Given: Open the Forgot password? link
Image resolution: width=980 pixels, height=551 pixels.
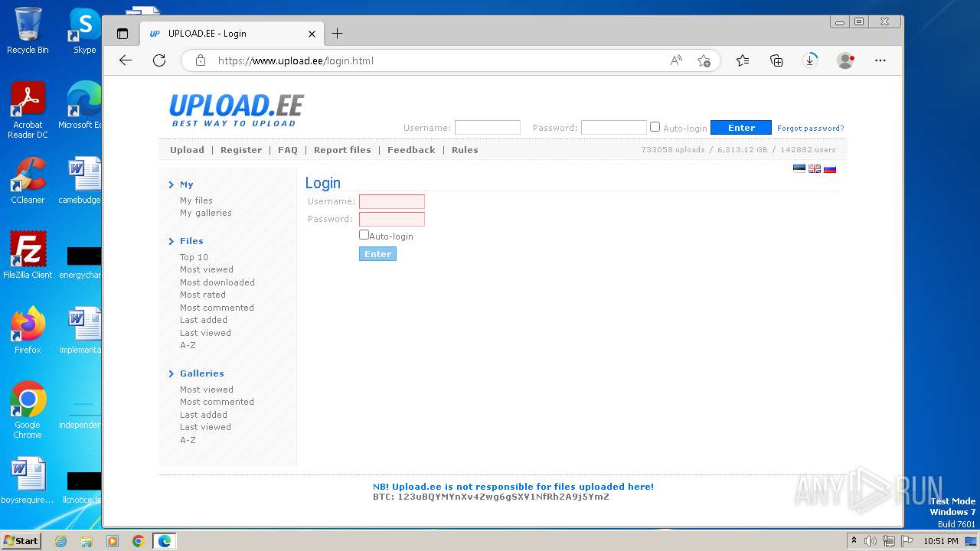Looking at the screenshot, I should tap(810, 128).
